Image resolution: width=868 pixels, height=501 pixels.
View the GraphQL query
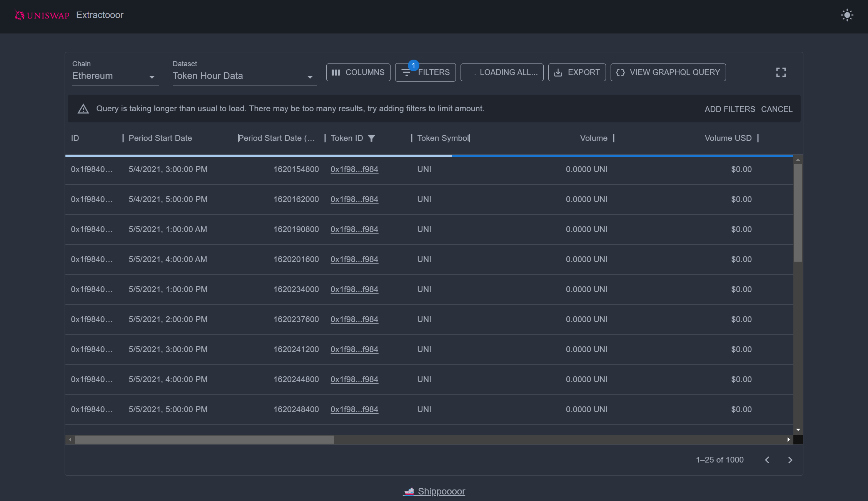click(668, 72)
